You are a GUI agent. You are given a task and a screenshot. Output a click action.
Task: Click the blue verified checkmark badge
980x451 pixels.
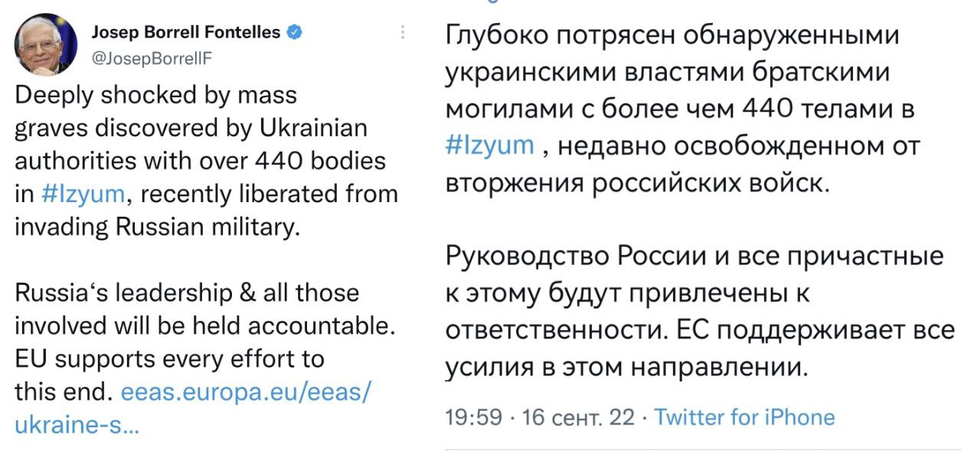294,32
